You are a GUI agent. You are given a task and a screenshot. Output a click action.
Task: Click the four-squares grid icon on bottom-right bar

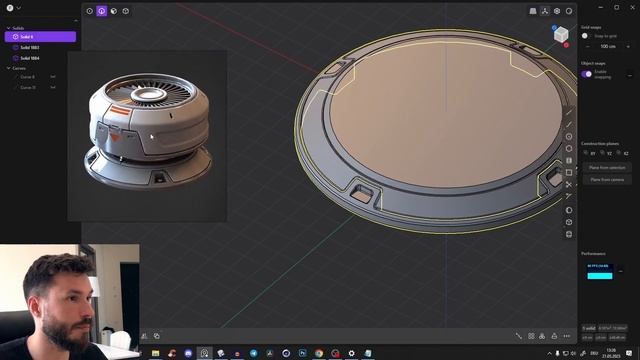[531, 336]
